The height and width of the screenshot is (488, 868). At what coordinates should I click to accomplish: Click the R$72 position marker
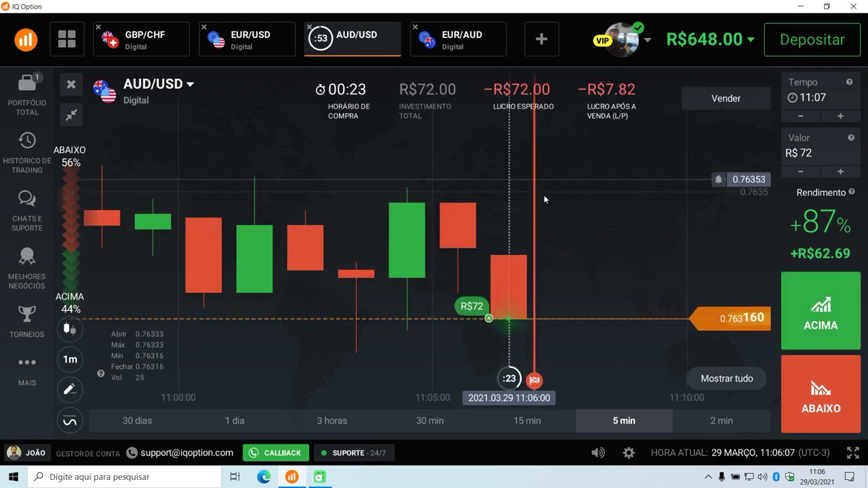pos(471,306)
